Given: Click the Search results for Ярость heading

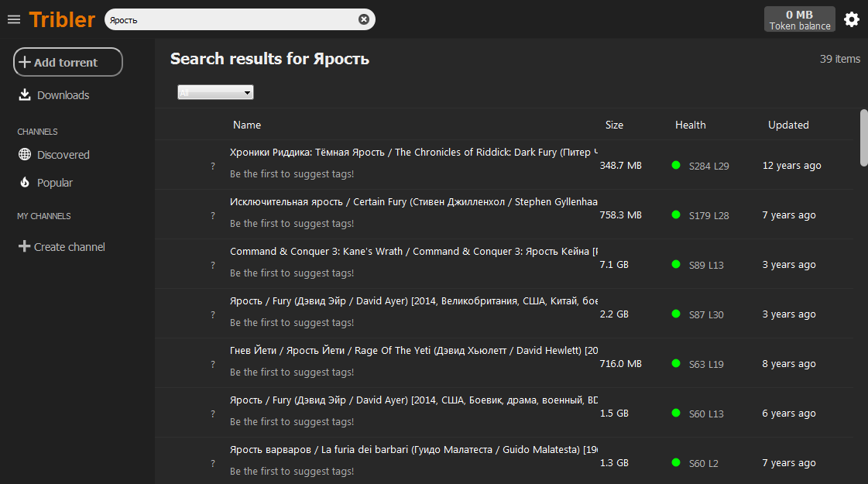Looking at the screenshot, I should 269,59.
